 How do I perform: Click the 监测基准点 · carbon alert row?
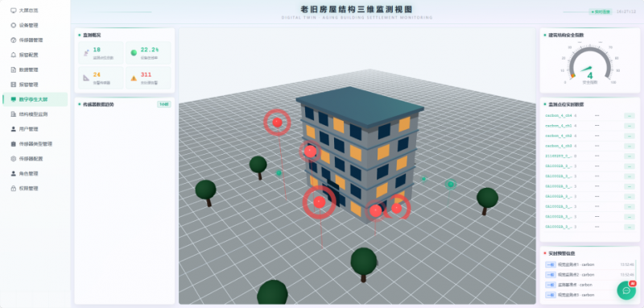pos(589,285)
